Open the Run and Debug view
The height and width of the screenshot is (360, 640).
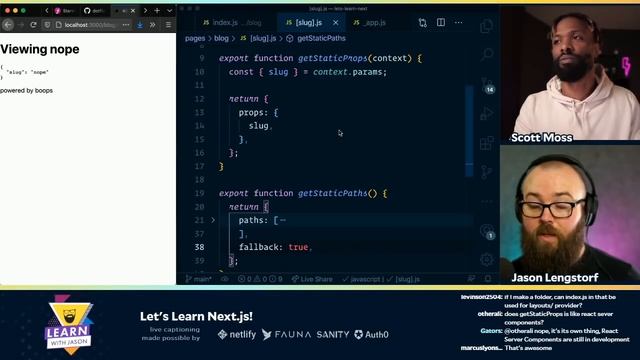(x=486, y=114)
